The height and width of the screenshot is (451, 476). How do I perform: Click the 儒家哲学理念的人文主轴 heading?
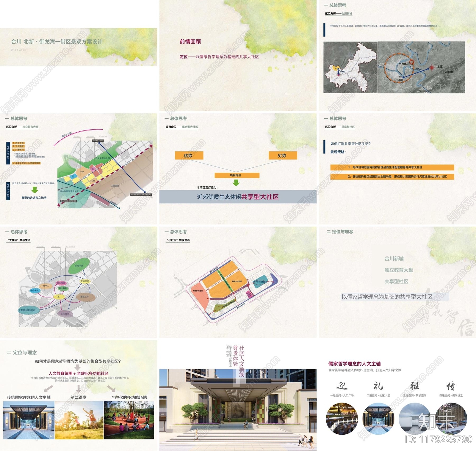[x=355, y=364]
